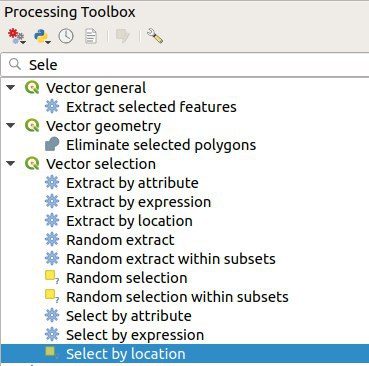Collapse the Vector selection group
Screen dimensions: 369x366
point(11,164)
